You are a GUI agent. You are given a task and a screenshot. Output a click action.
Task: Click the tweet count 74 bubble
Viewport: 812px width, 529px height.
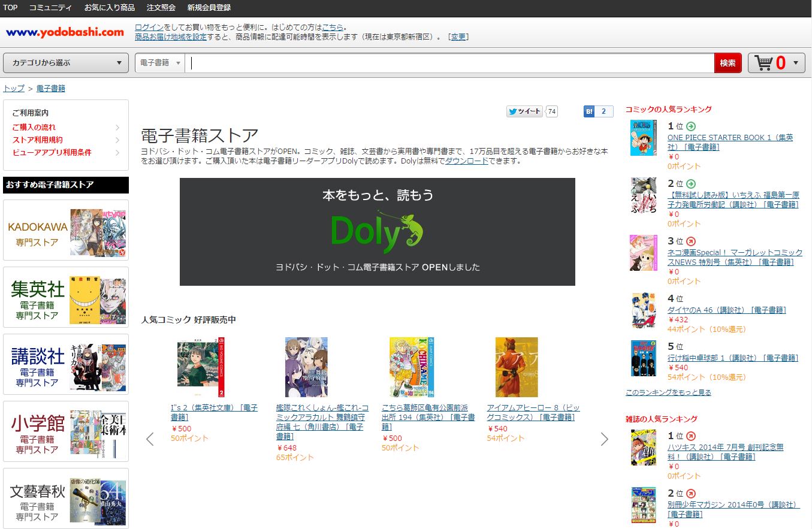click(x=552, y=111)
